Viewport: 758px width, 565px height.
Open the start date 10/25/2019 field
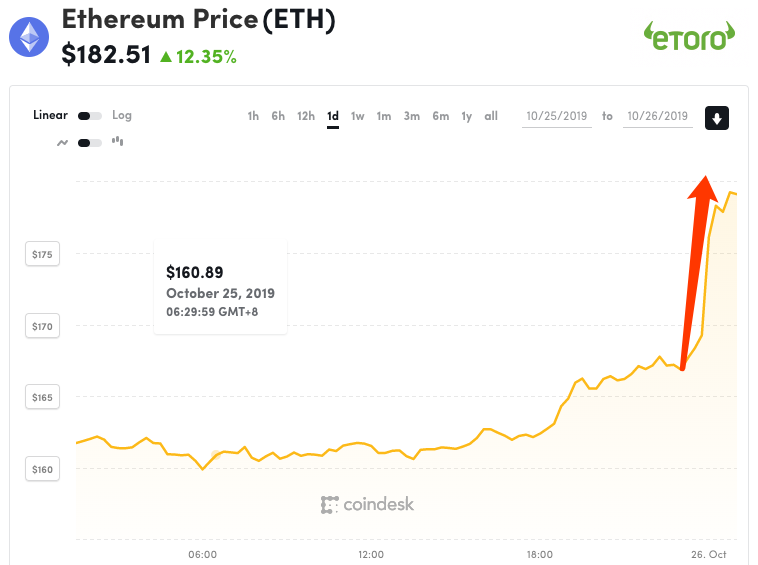click(x=557, y=116)
